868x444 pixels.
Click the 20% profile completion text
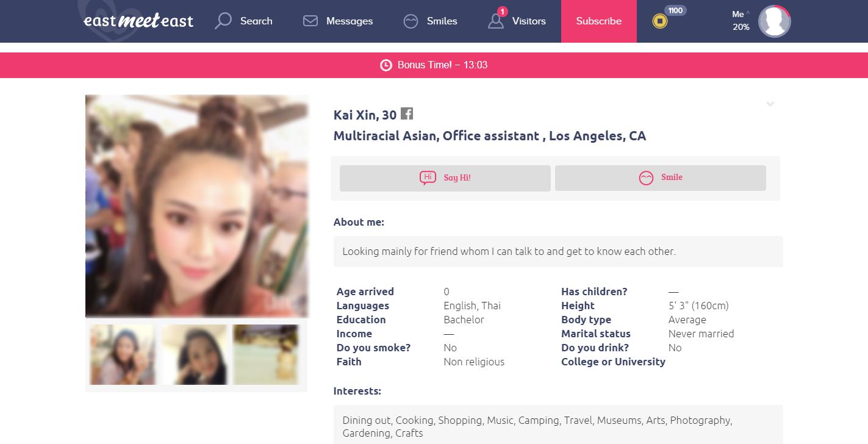741,27
